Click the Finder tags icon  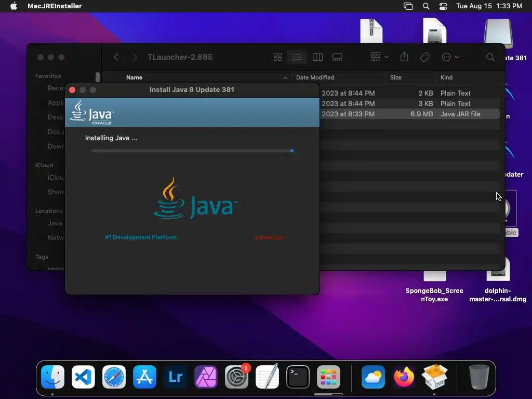tap(424, 57)
